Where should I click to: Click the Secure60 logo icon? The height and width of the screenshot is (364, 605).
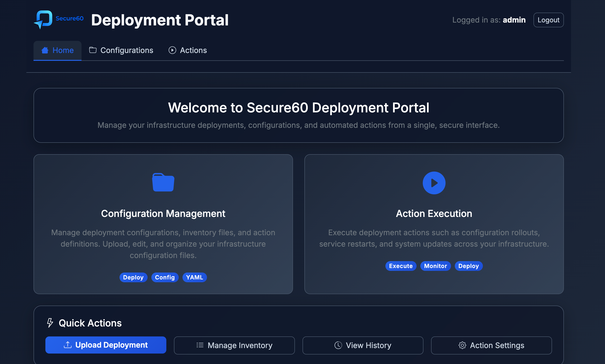coord(44,20)
